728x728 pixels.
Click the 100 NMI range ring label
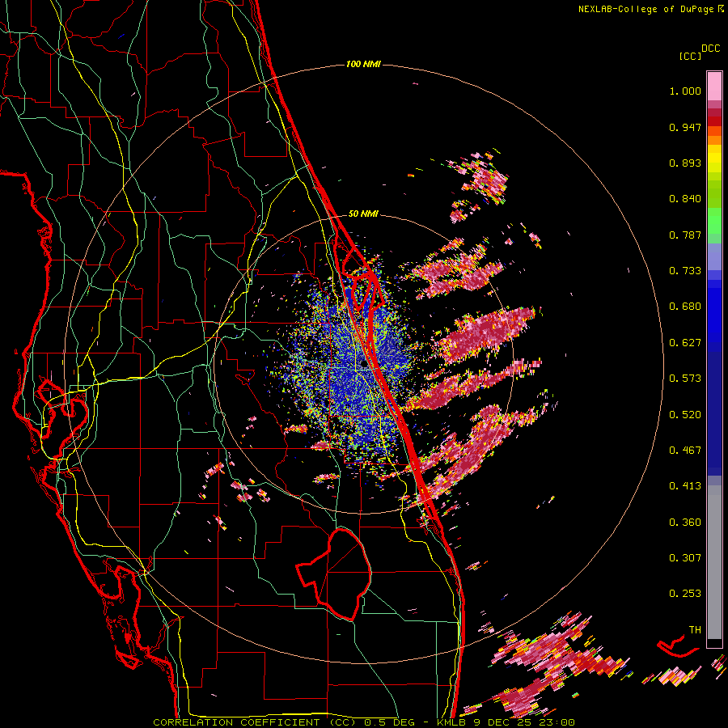pos(363,64)
